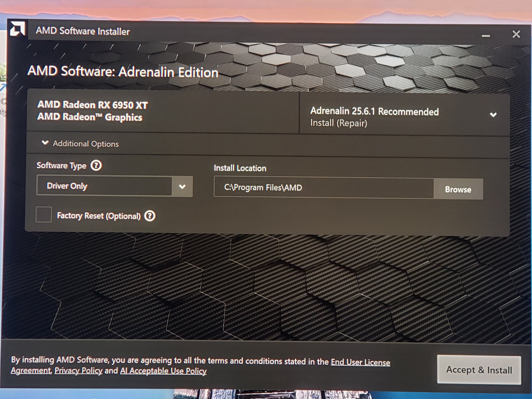Open the Privacy Policy link
Viewport: 532px width, 399px height.
point(78,371)
